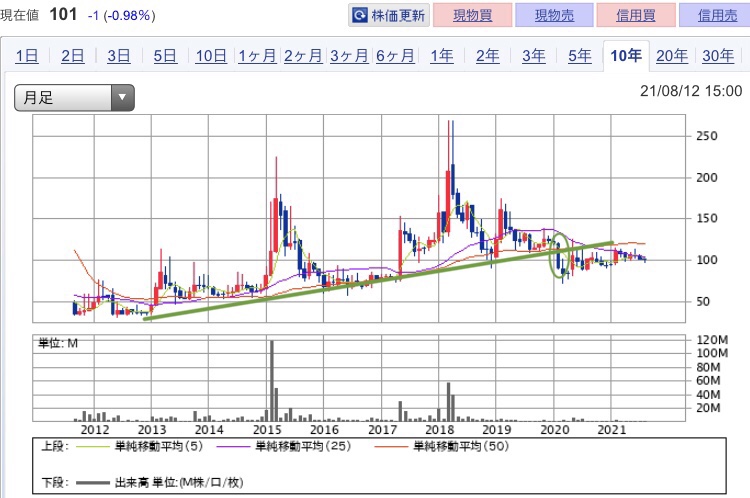Switch chart range to 2日
Viewport: 750px width, 498px height.
[x=73, y=56]
